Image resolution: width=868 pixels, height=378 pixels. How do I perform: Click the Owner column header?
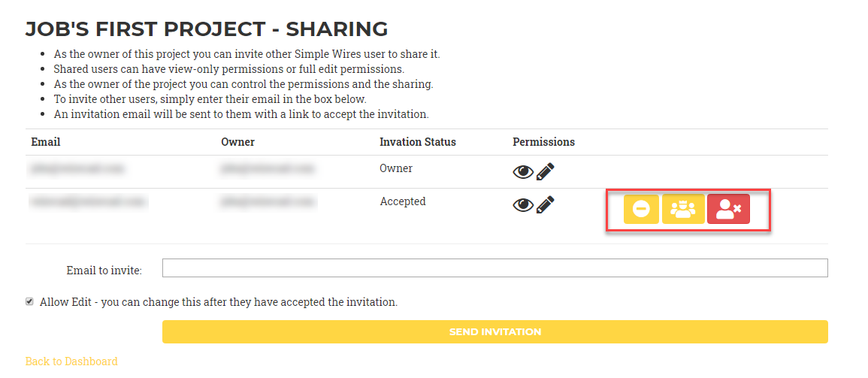(x=237, y=142)
